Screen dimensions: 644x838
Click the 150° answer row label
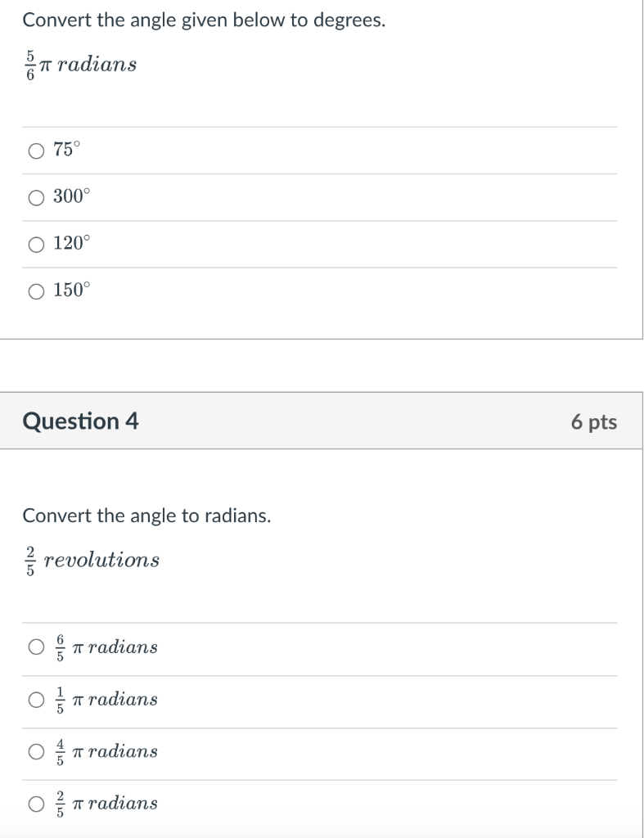pos(70,290)
